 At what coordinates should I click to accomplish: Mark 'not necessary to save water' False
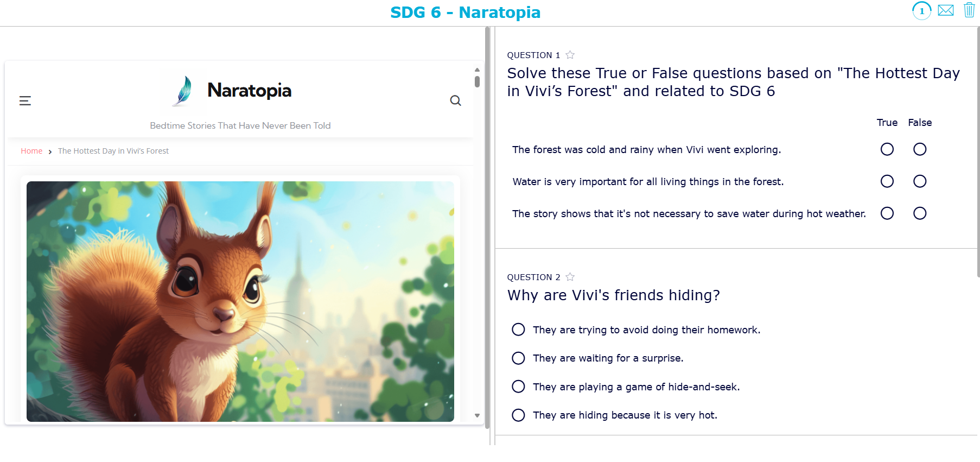[x=919, y=213]
